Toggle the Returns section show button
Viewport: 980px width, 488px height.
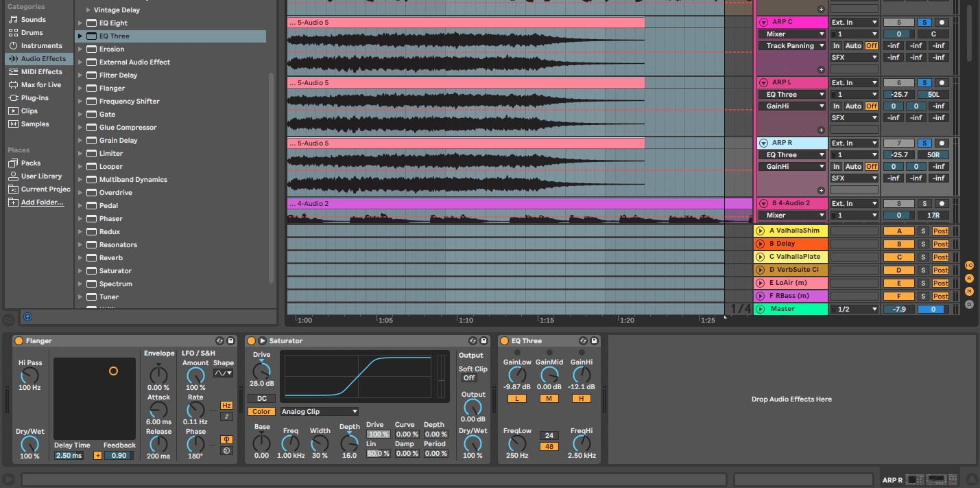(969, 278)
